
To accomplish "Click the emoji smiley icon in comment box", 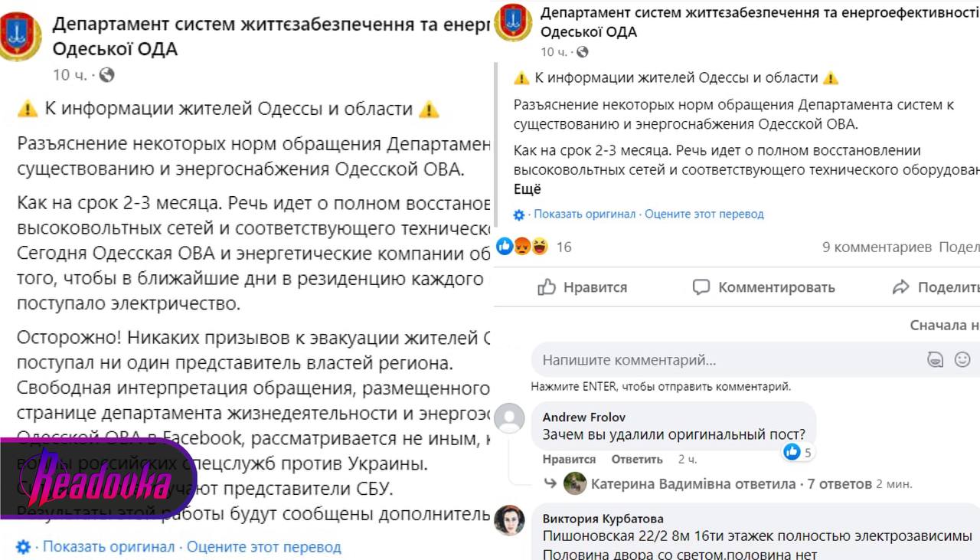I will coord(962,359).
